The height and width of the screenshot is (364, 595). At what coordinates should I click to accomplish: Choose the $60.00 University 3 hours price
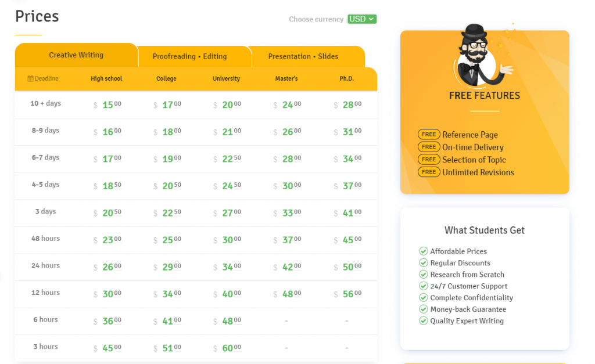point(227,348)
